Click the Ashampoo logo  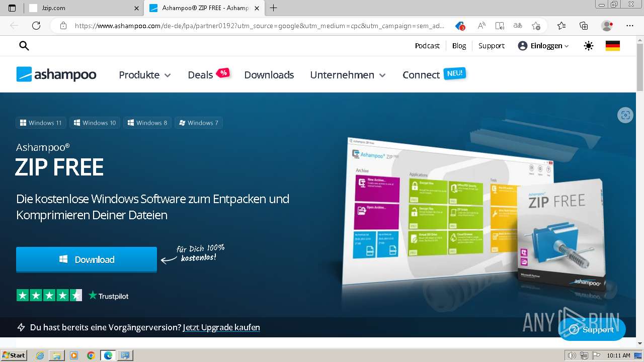pyautogui.click(x=56, y=74)
